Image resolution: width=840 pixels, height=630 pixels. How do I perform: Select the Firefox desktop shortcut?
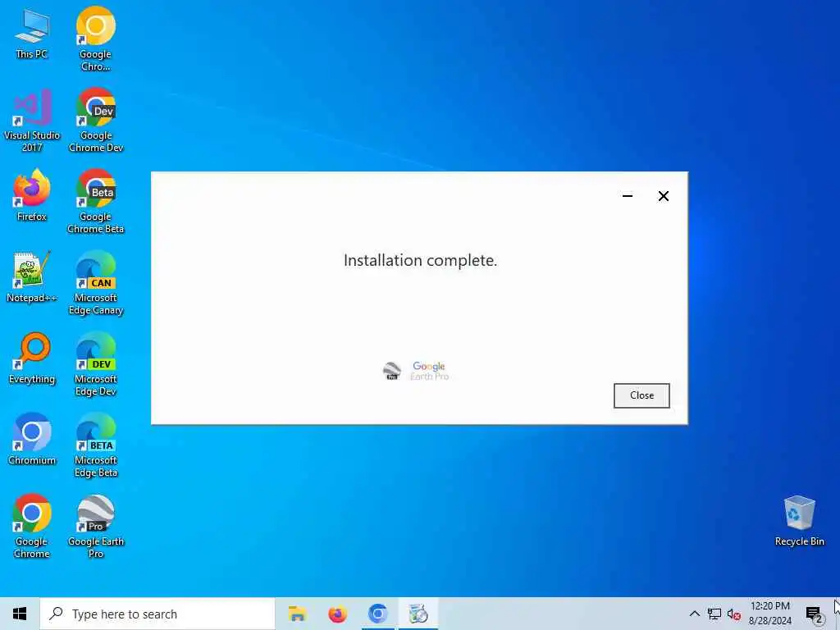point(32,195)
